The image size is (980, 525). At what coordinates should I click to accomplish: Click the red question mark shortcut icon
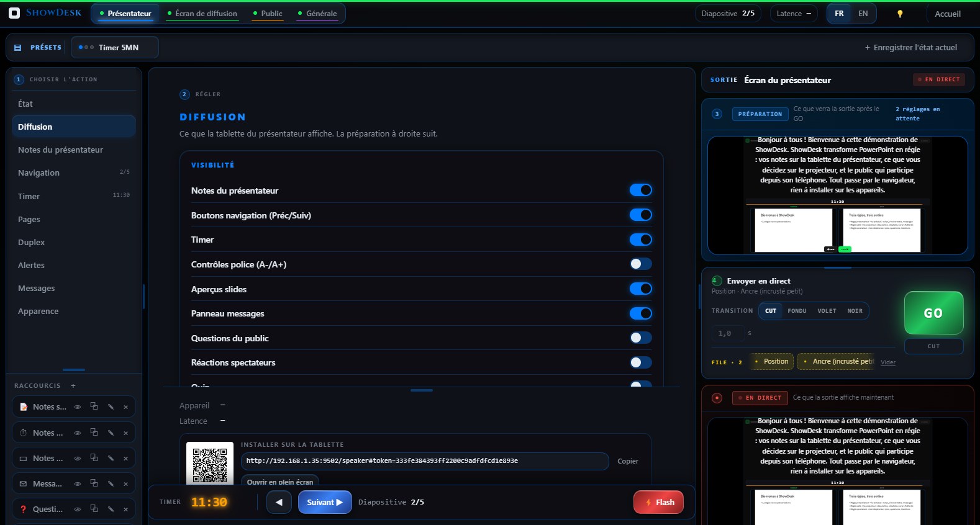pyautogui.click(x=23, y=509)
